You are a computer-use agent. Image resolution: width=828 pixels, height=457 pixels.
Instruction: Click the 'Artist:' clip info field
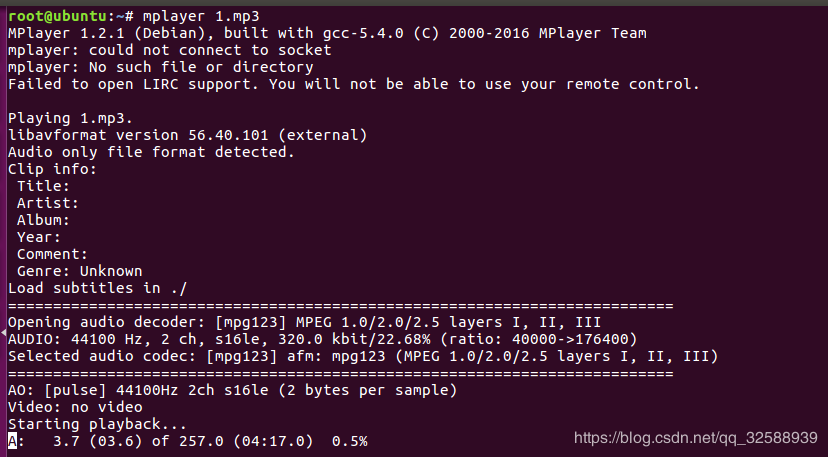click(x=48, y=203)
